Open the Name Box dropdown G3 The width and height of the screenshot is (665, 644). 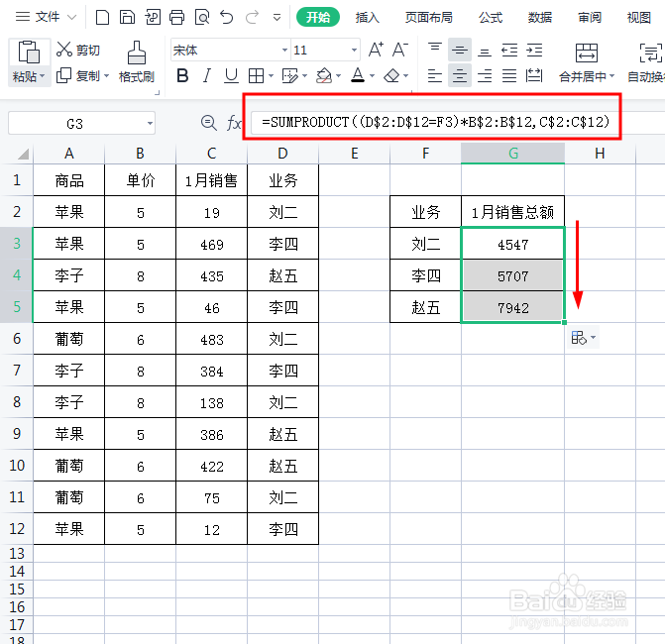click(150, 124)
